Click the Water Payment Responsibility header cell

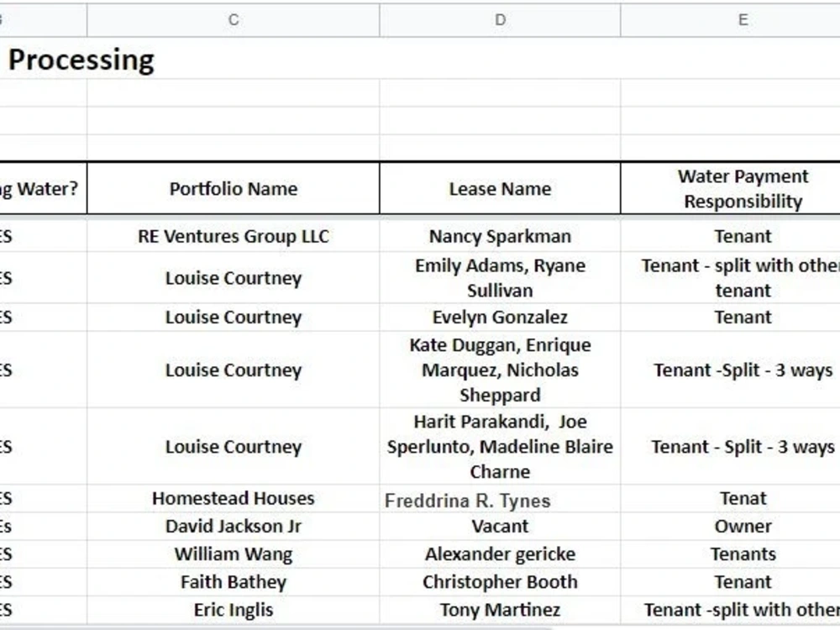pos(730,188)
